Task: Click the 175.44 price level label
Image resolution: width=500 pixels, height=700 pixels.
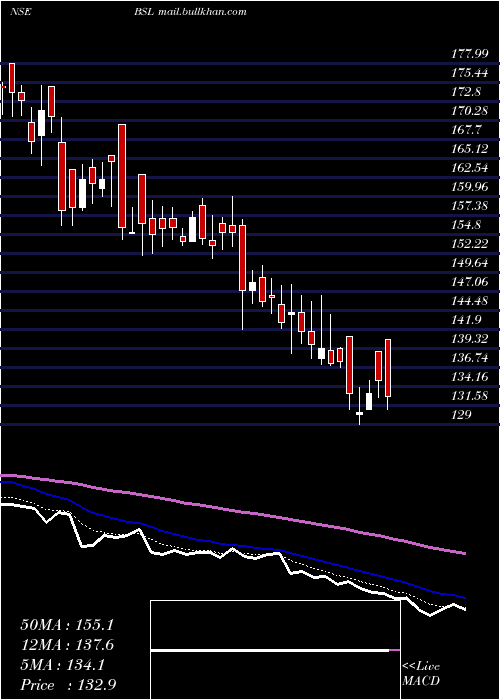Action: coord(470,72)
